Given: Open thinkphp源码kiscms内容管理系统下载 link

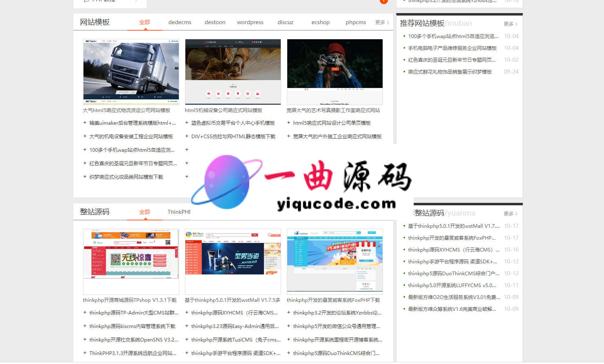Looking at the screenshot, I should [132, 326].
